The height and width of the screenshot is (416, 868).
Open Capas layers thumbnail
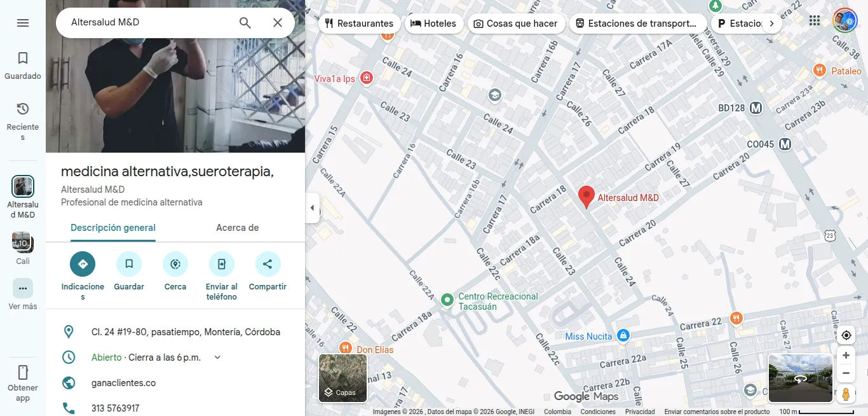click(x=343, y=378)
